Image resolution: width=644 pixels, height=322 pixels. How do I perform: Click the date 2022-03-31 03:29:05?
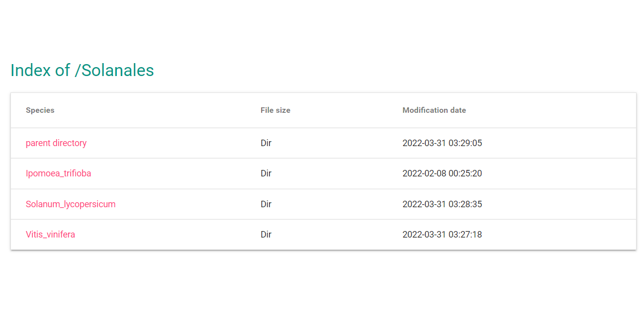pos(442,143)
